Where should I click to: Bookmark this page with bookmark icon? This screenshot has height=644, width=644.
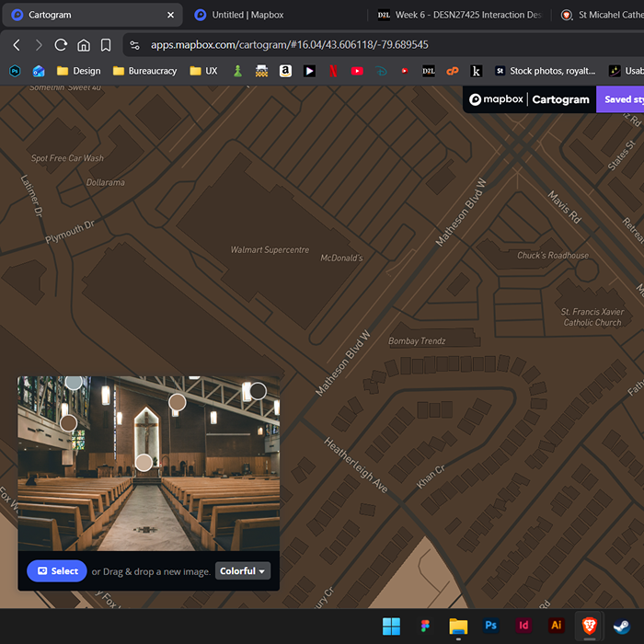point(106,45)
